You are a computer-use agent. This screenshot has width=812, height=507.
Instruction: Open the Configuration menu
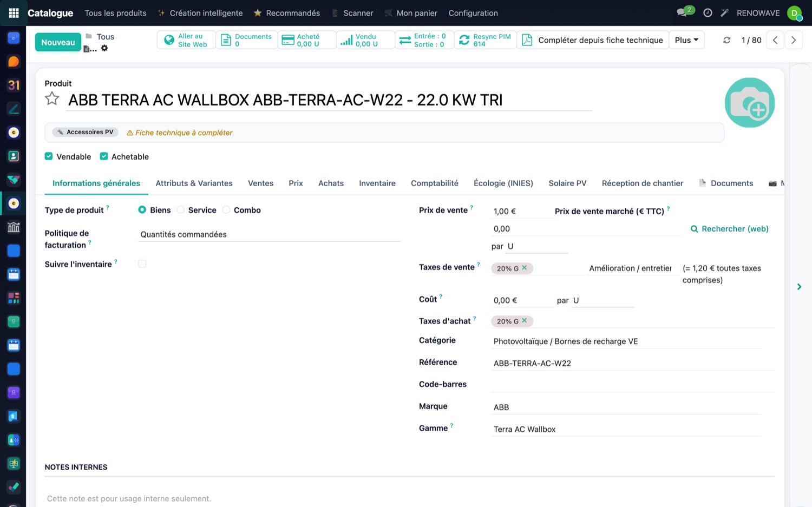473,13
